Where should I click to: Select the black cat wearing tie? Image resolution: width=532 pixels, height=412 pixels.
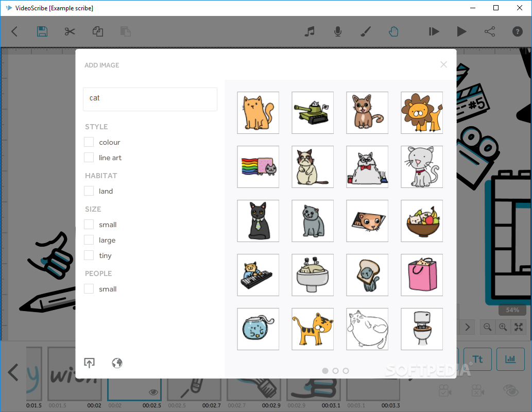[258, 221]
